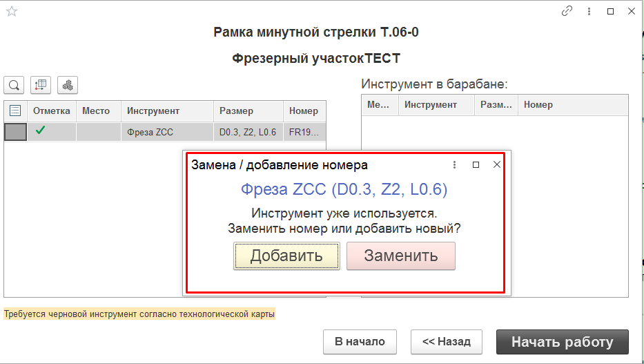Close the replace/add number dialog
The width and height of the screenshot is (644, 364).
pos(496,165)
